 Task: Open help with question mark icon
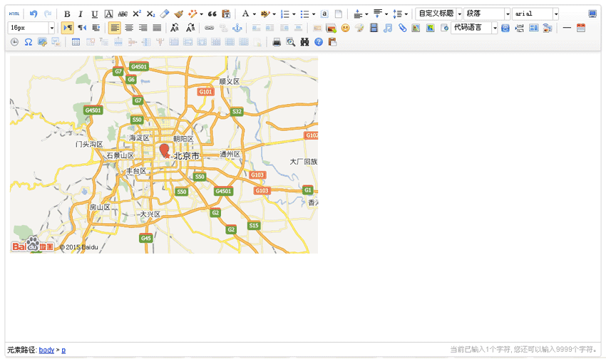(319, 42)
